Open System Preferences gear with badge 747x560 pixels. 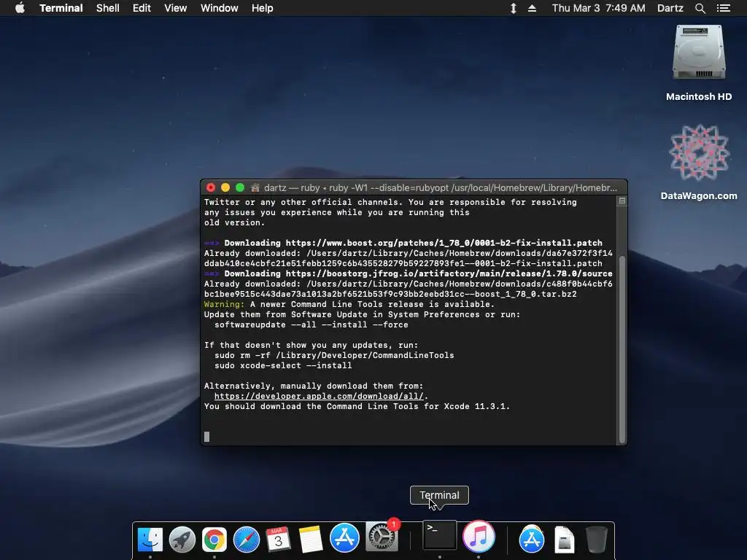[381, 537]
